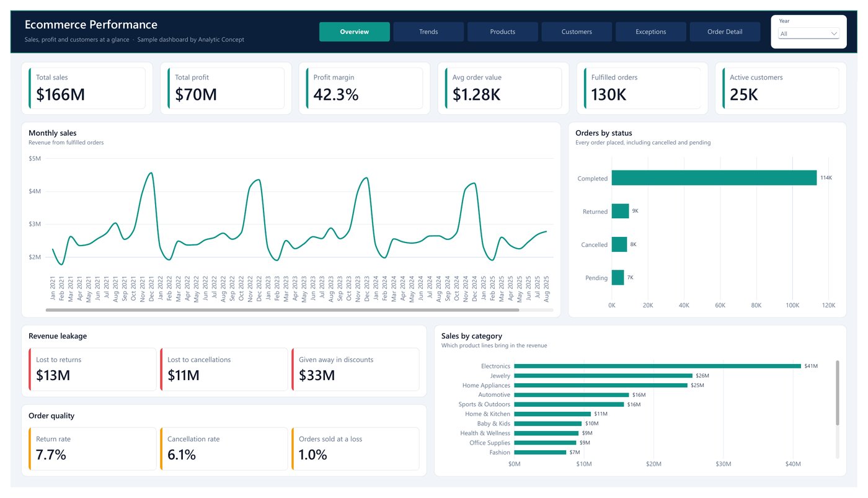Click the Total sales $166M card
868x498 pixels.
click(x=87, y=88)
